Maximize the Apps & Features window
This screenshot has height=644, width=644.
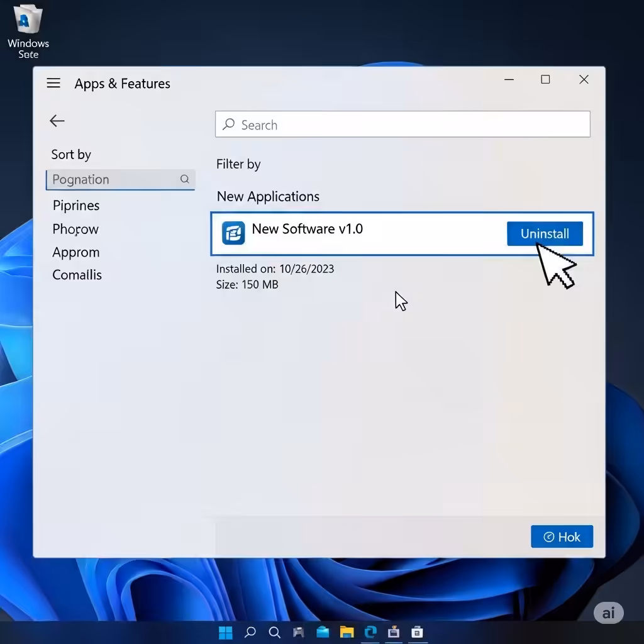point(545,79)
